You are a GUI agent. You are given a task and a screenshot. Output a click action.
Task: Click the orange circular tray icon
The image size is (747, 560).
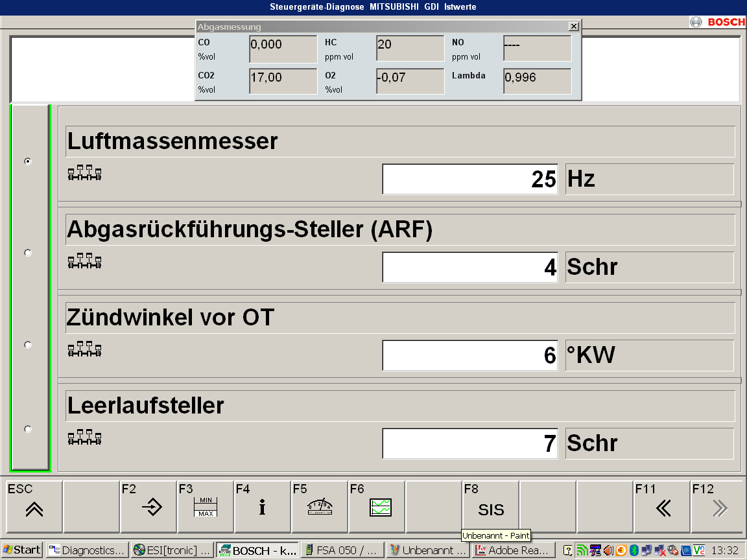click(621, 550)
